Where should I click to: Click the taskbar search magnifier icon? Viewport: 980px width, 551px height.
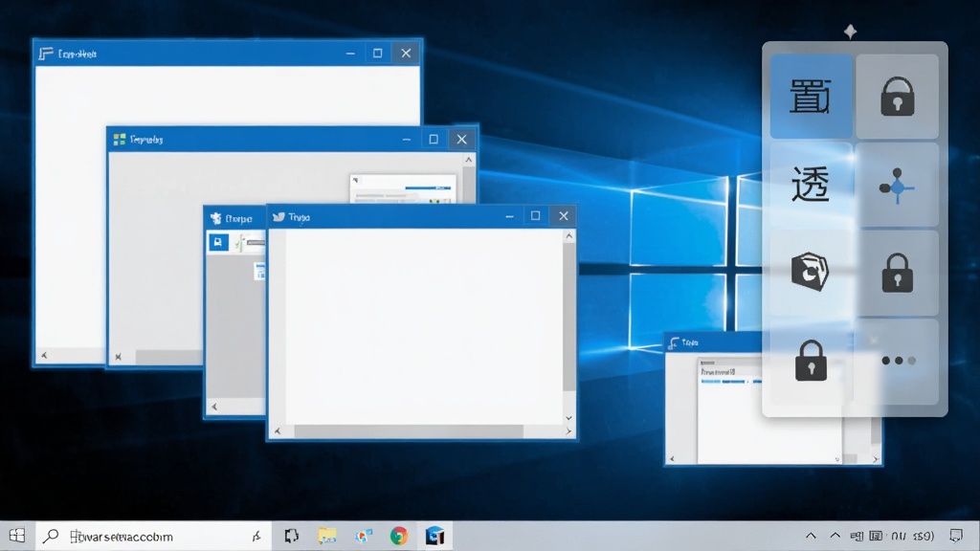click(x=51, y=536)
